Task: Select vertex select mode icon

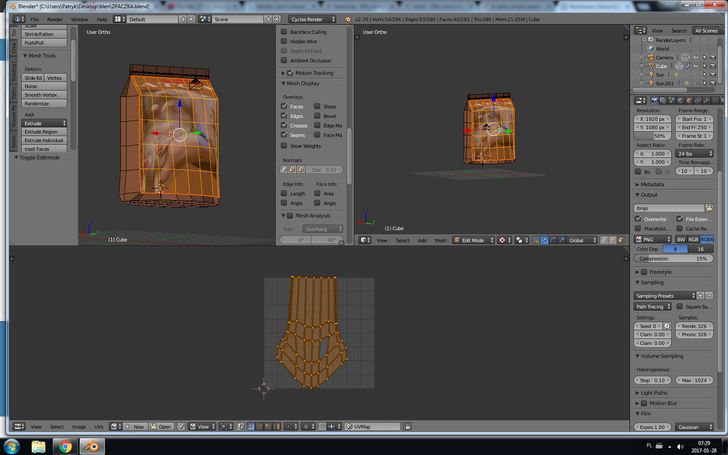Action: click(604, 240)
